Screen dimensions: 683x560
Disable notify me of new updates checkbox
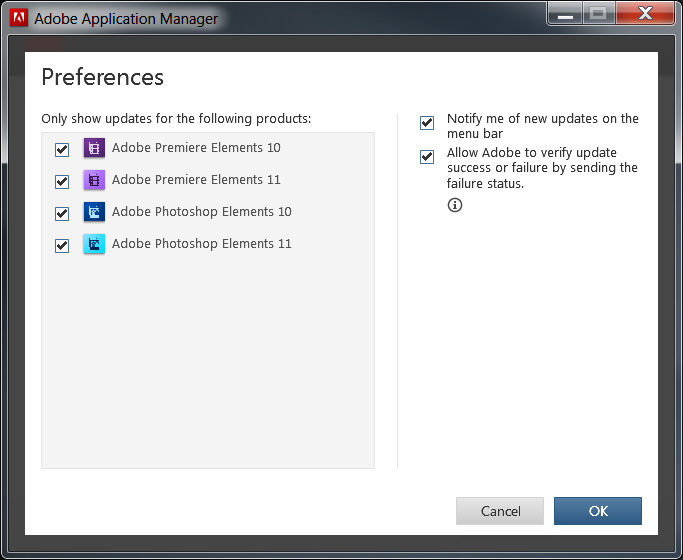click(x=427, y=123)
